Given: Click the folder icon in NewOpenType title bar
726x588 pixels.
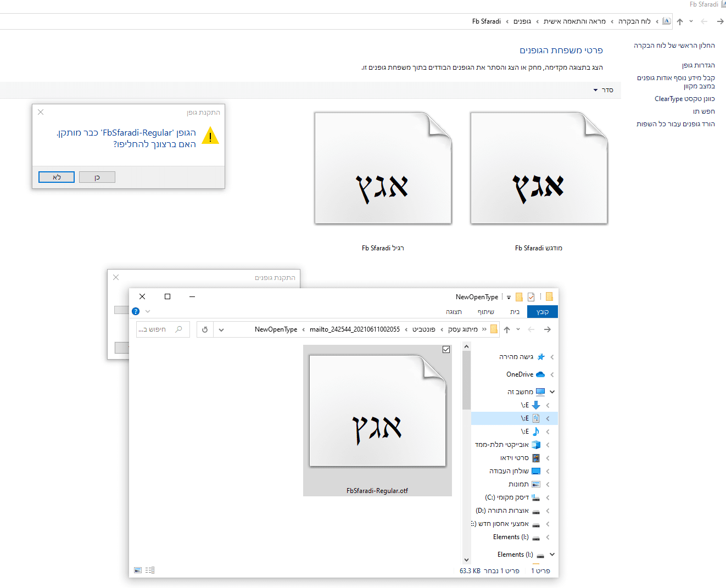Looking at the screenshot, I should (549, 296).
